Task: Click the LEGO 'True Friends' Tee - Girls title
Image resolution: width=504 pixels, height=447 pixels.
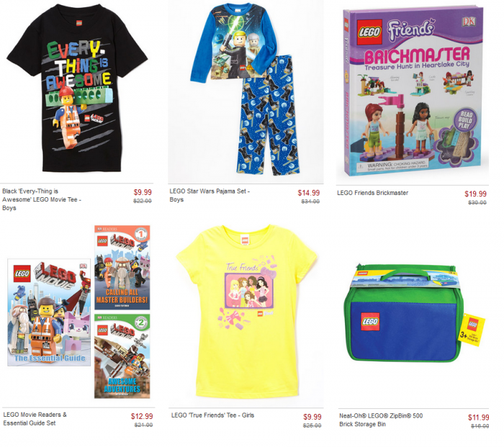Action: [212, 415]
